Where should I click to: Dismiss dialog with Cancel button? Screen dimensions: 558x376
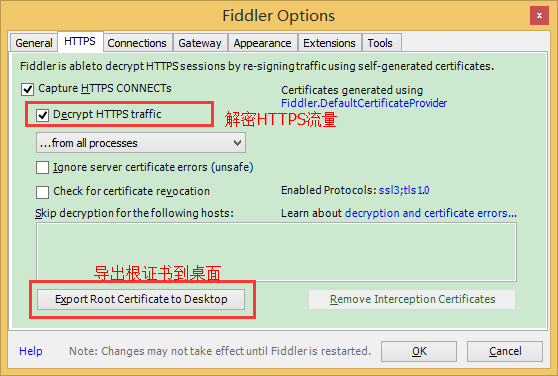click(x=505, y=351)
